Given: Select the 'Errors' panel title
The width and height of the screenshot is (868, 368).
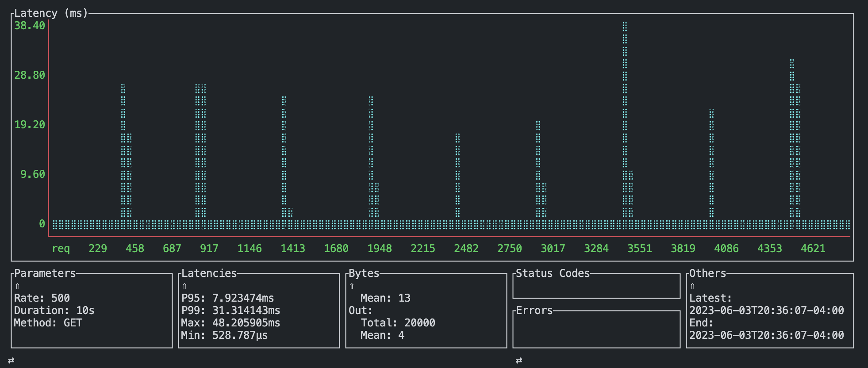Looking at the screenshot, I should [x=534, y=310].
